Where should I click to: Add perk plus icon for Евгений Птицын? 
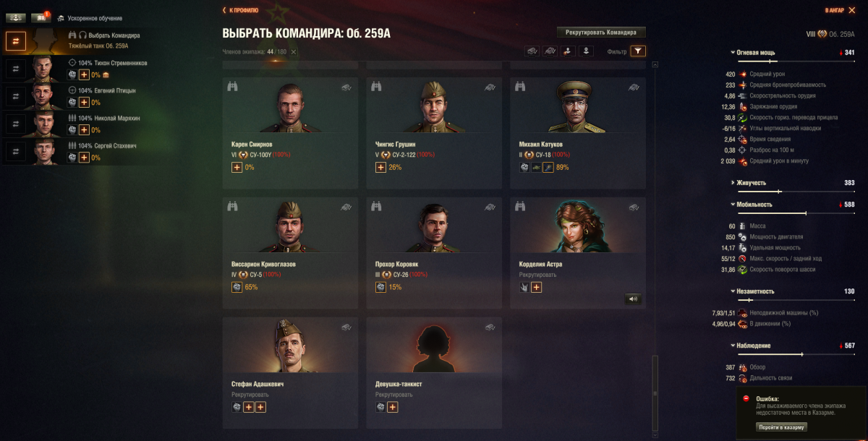point(84,103)
